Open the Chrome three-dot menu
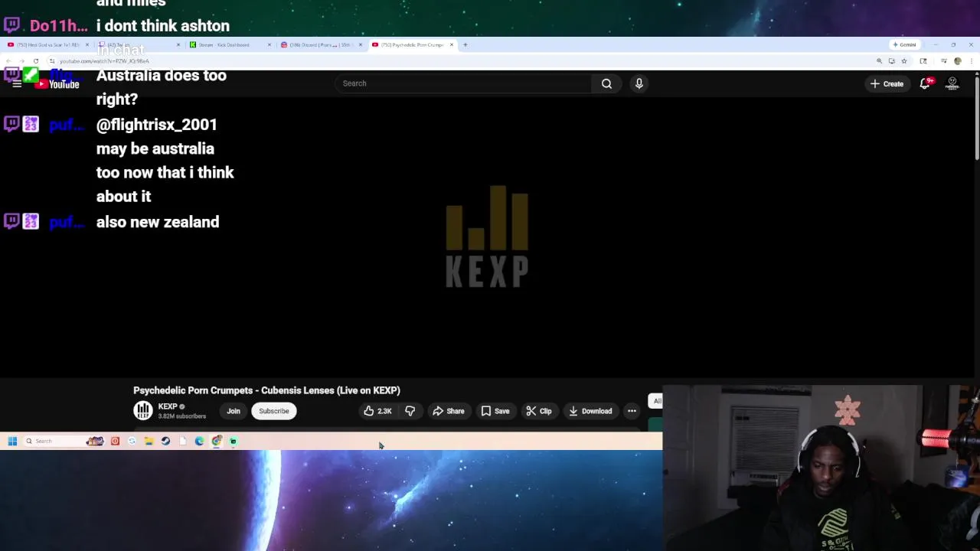Image resolution: width=980 pixels, height=551 pixels. coord(971,61)
